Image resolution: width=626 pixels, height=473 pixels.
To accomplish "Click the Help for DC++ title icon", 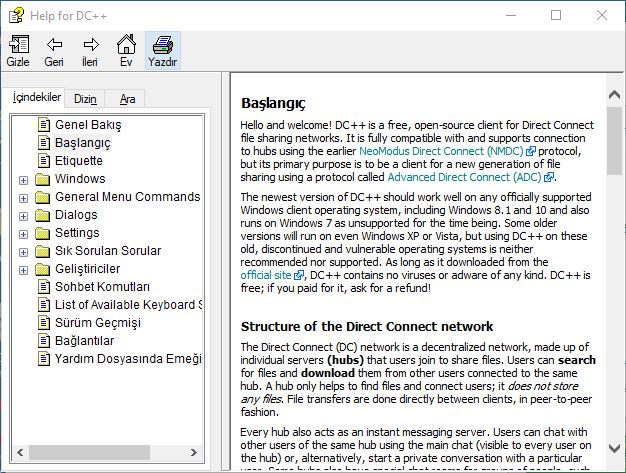I will pyautogui.click(x=16, y=16).
